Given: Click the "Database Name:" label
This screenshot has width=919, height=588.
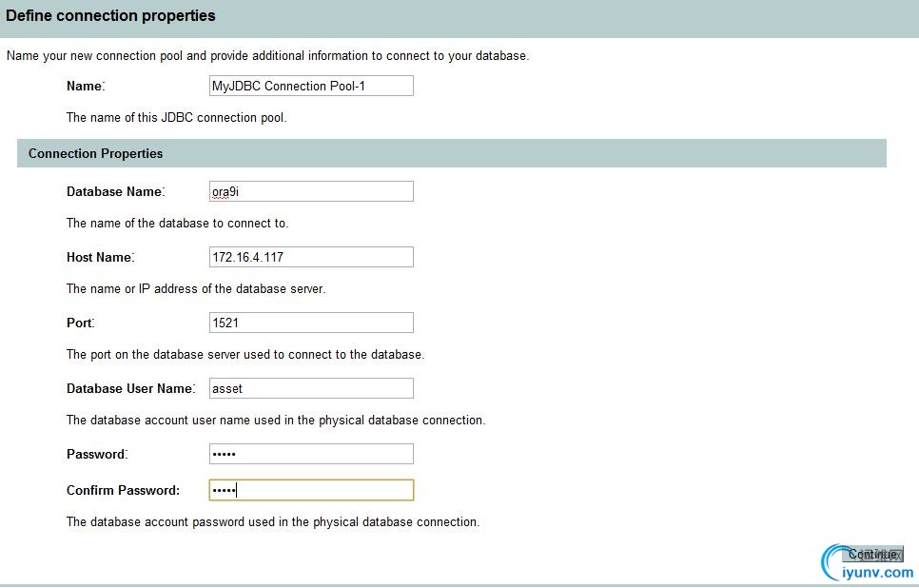Looking at the screenshot, I should click(x=115, y=191).
